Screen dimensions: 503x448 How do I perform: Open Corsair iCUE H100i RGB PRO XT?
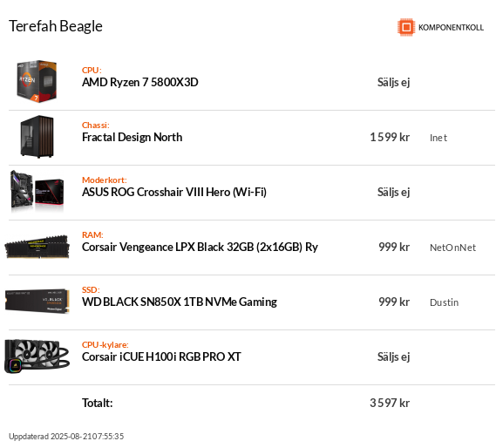pyautogui.click(x=161, y=357)
